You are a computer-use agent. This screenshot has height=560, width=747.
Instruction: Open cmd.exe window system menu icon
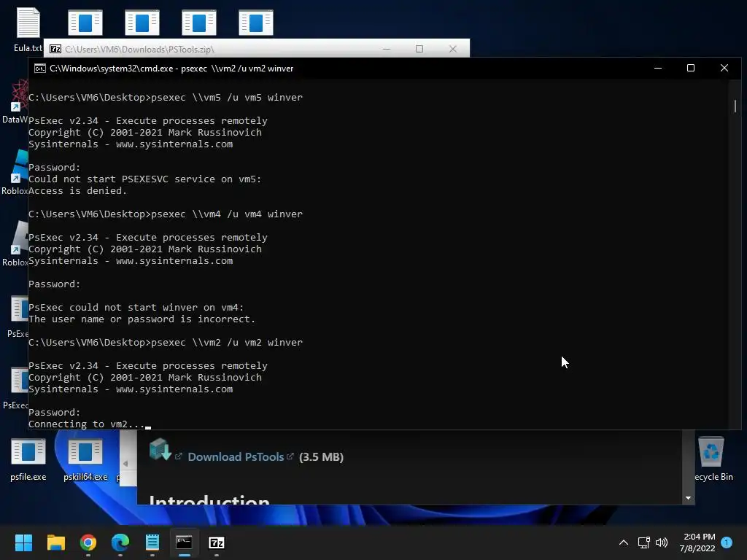40,69
